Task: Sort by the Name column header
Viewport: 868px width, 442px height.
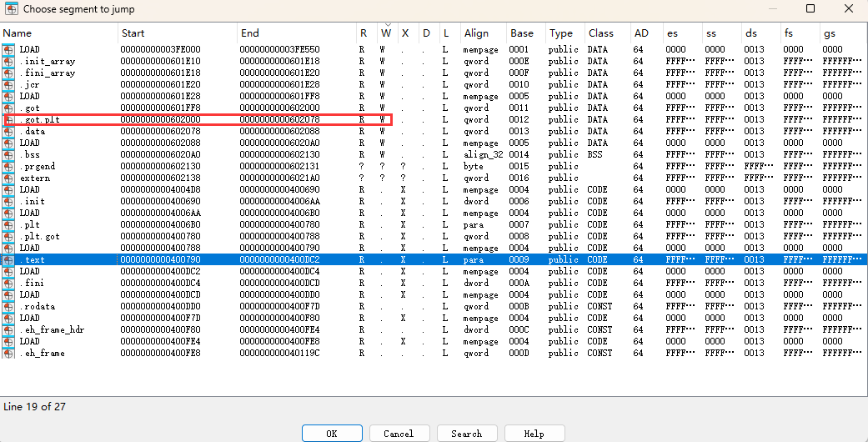Action: [60, 33]
